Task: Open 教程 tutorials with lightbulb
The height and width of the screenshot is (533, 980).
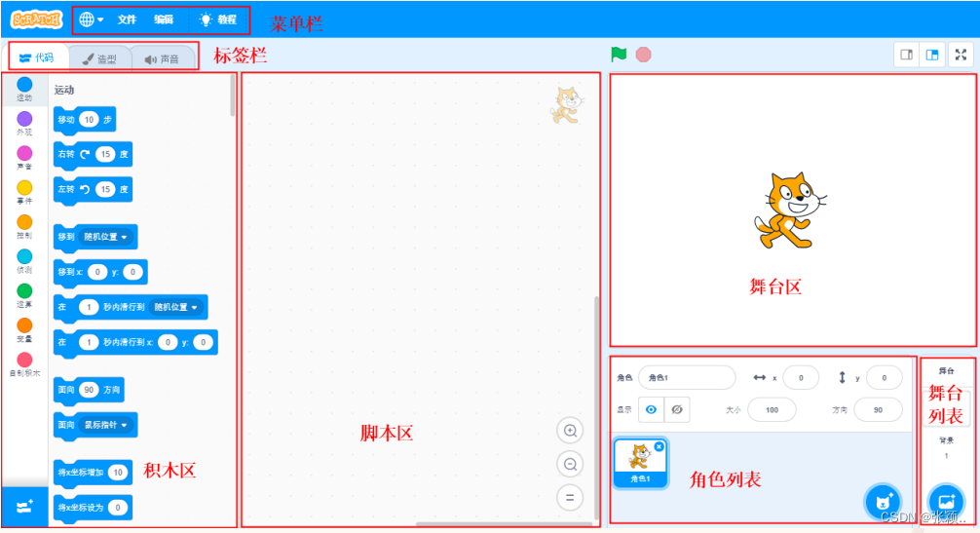Action: pos(217,20)
